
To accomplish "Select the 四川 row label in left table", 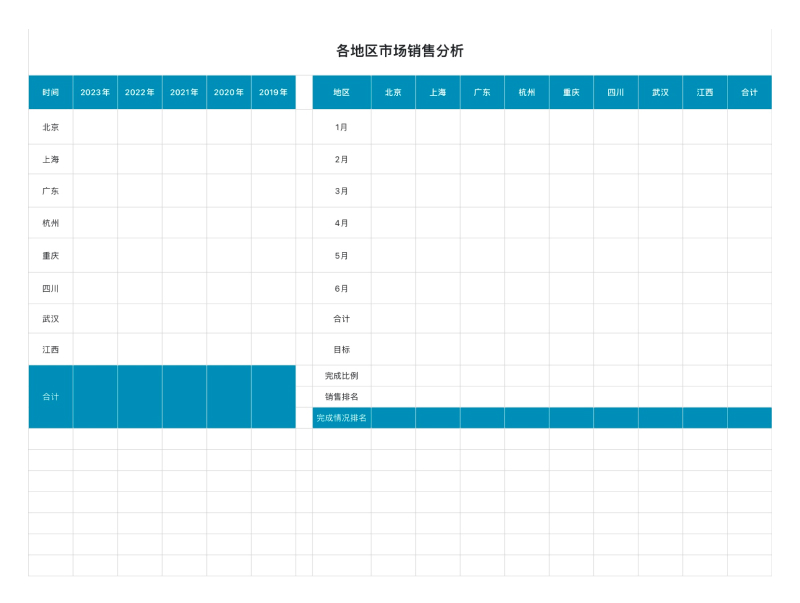I will coord(51,288).
